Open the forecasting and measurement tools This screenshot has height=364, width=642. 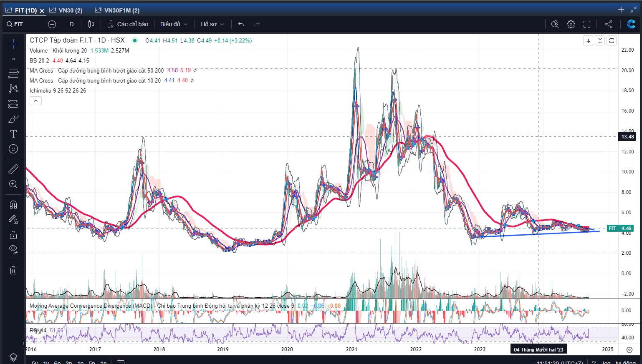tap(13, 104)
